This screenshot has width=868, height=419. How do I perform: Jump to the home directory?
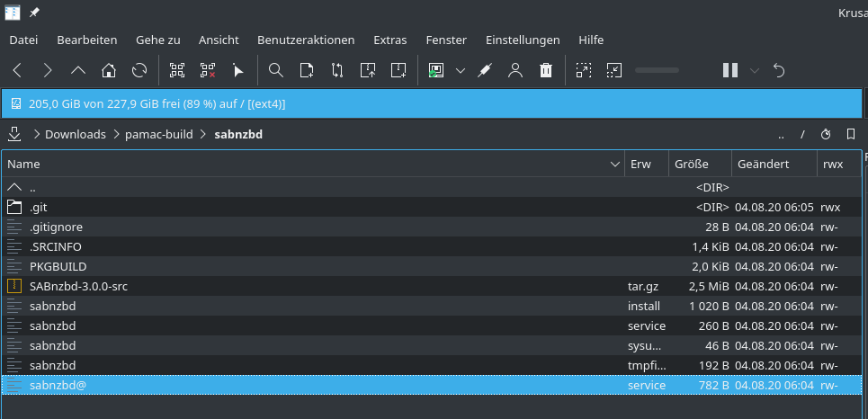[109, 70]
